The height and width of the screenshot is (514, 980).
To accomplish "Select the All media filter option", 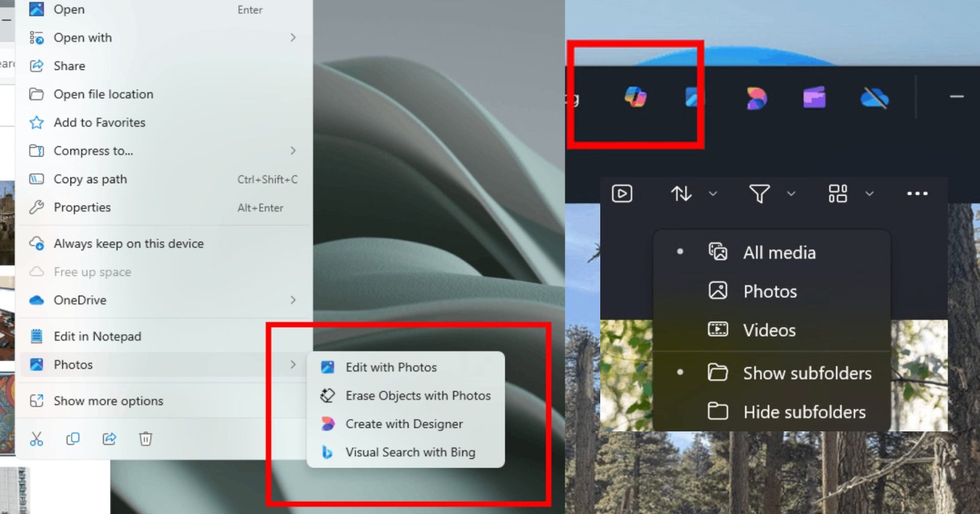I will tap(778, 253).
